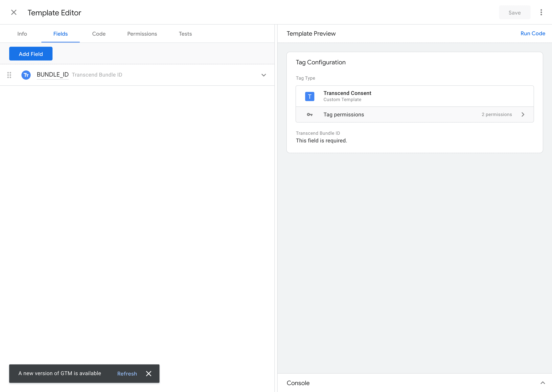Select the key icon next to Tag permissions
Viewport: 552px width, 392px height.
310,114
